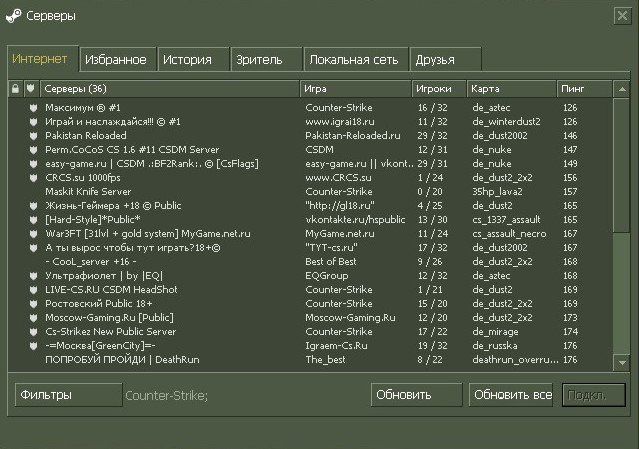Sort by the Пинг column header
This screenshot has width=639, height=449.
pyautogui.click(x=584, y=88)
